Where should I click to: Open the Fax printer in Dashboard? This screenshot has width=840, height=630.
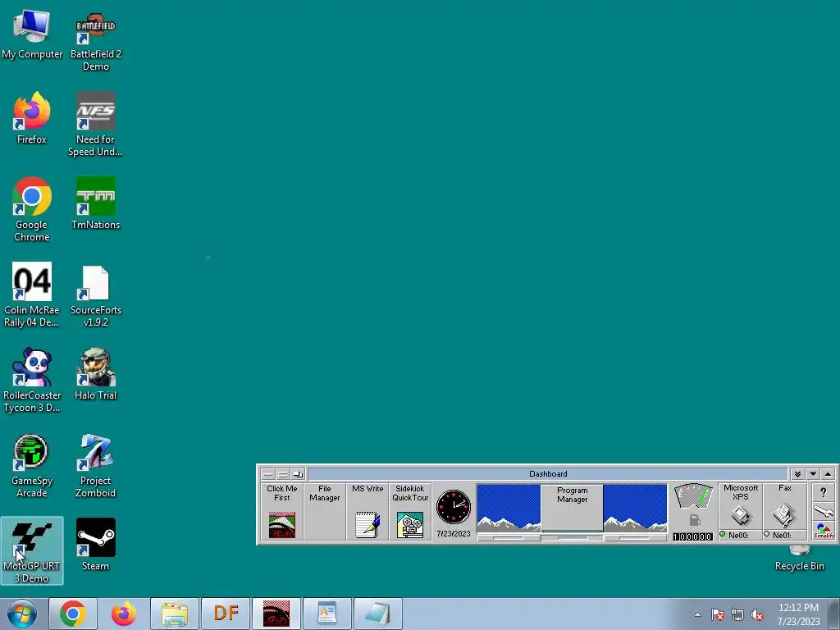[784, 507]
